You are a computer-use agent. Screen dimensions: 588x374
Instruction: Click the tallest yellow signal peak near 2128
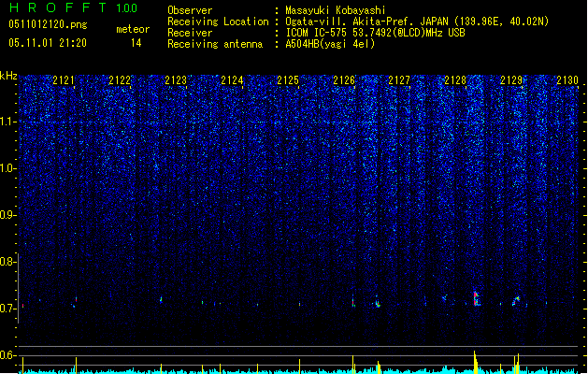tap(475, 362)
